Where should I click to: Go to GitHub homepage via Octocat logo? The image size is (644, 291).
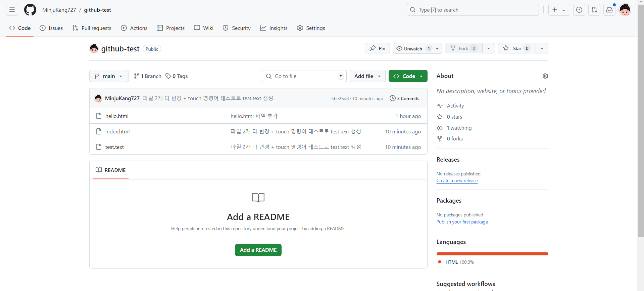[x=30, y=10]
